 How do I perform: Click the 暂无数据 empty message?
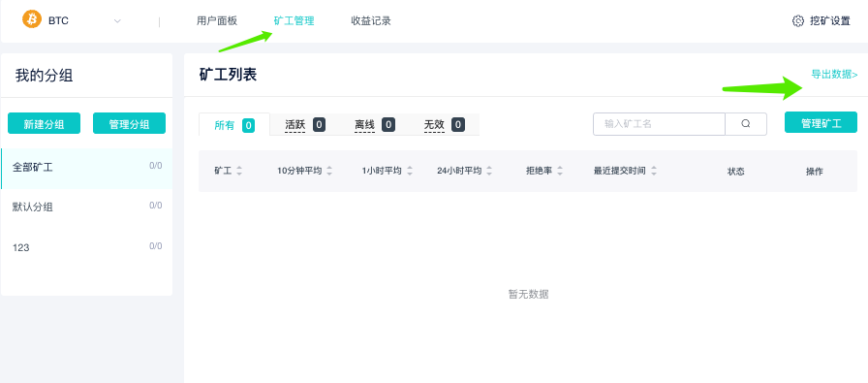coord(529,295)
